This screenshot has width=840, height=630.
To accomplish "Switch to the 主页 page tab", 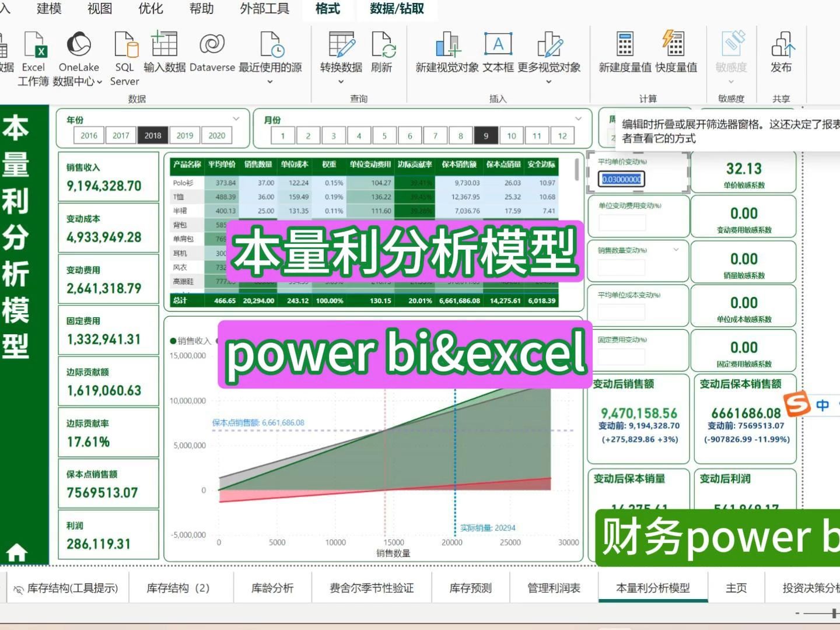I will point(736,588).
